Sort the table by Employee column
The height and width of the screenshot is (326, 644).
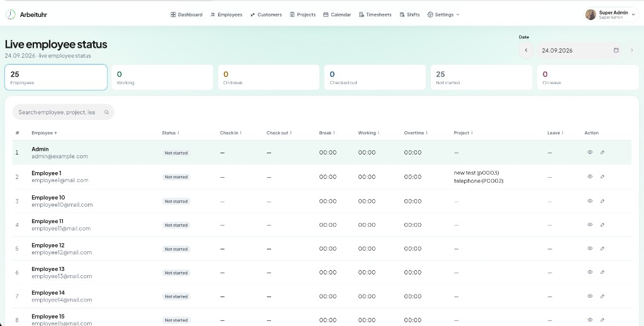pyautogui.click(x=45, y=133)
